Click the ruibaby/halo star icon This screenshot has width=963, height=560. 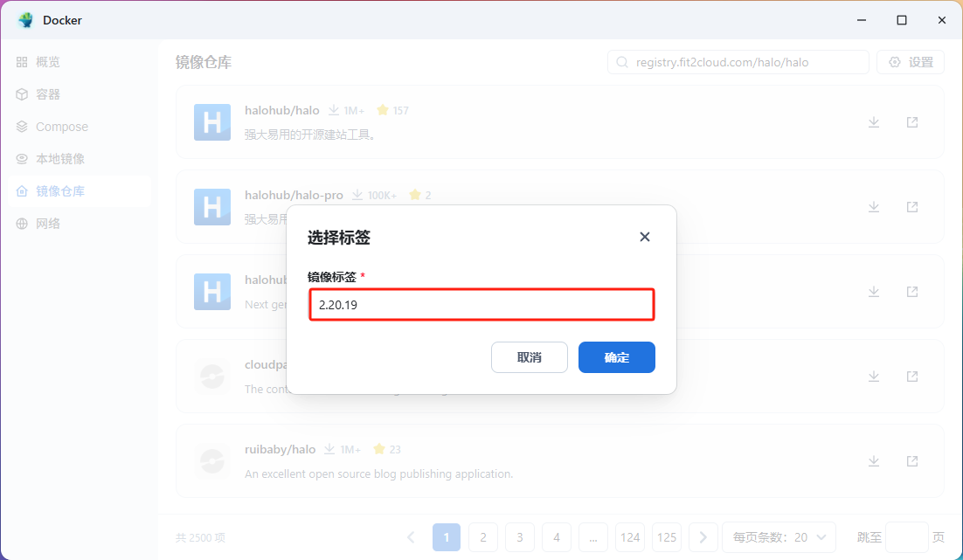[x=379, y=449]
